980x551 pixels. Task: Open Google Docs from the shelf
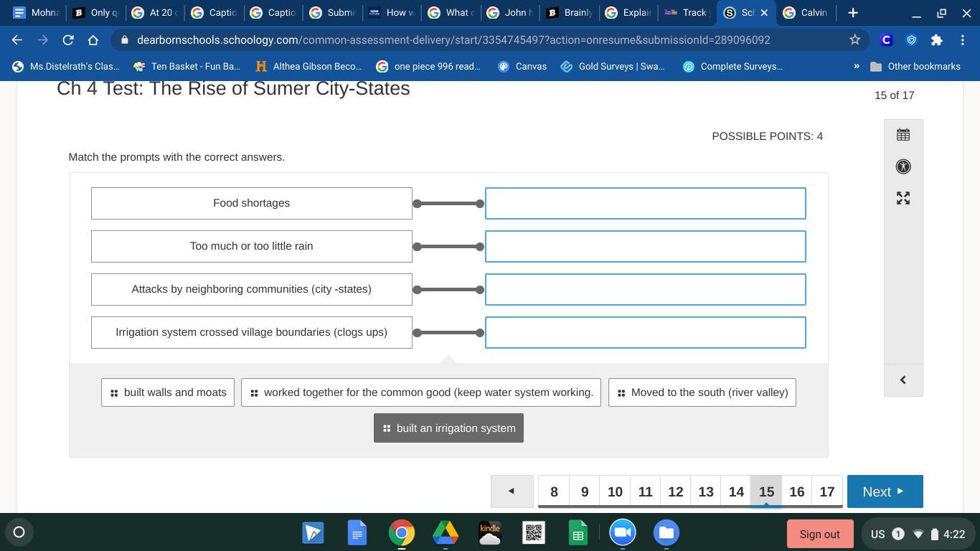point(357,532)
